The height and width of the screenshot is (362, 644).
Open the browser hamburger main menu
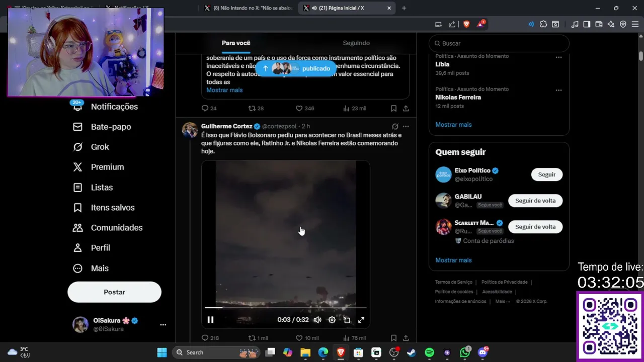(635, 24)
